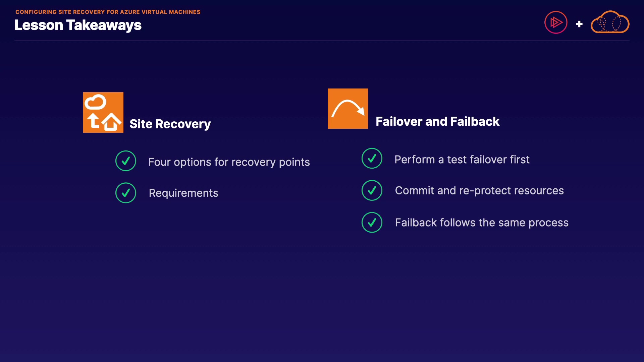Image resolution: width=644 pixels, height=362 pixels.
Task: Click checkmark beside Perform a test failover first
Action: 372,158
